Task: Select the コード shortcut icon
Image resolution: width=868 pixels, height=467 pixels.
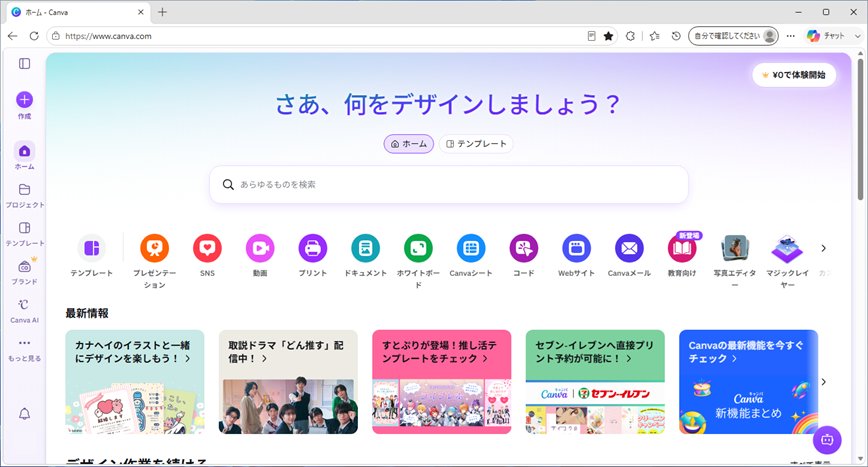Action: [x=524, y=248]
